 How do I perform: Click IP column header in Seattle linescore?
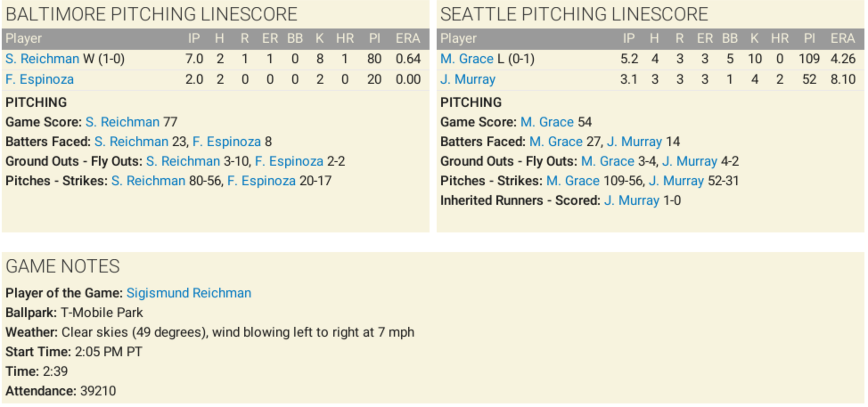tap(628, 39)
